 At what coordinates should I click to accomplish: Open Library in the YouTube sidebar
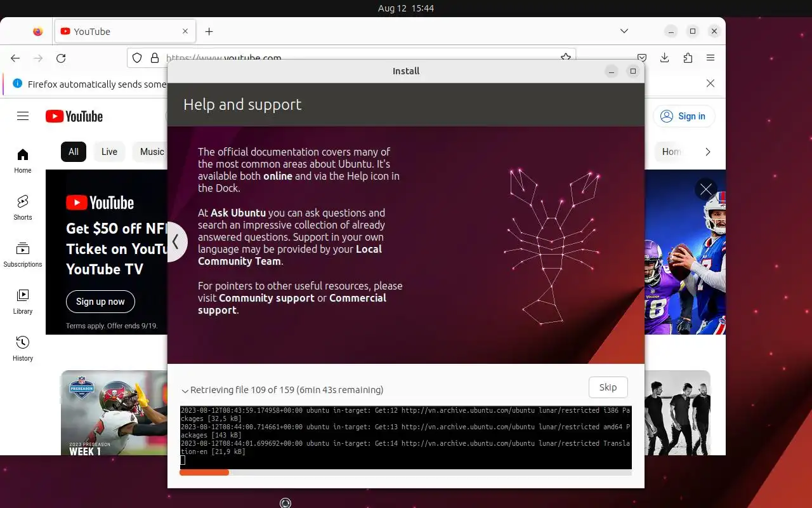23,302
